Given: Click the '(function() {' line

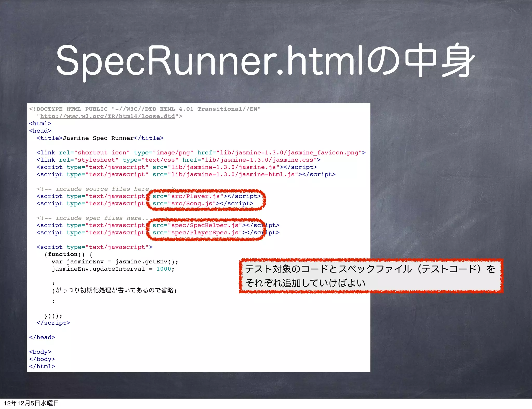Looking at the screenshot, I should (68, 254).
